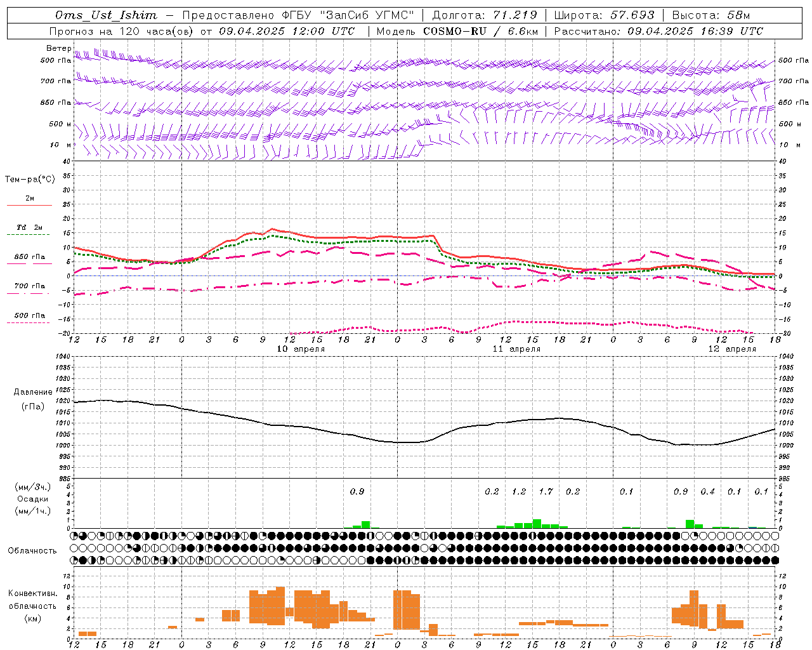
Task: Click the Рассчитано 09.04.2025 16:39 UTC timestamp
Action: pos(659,31)
